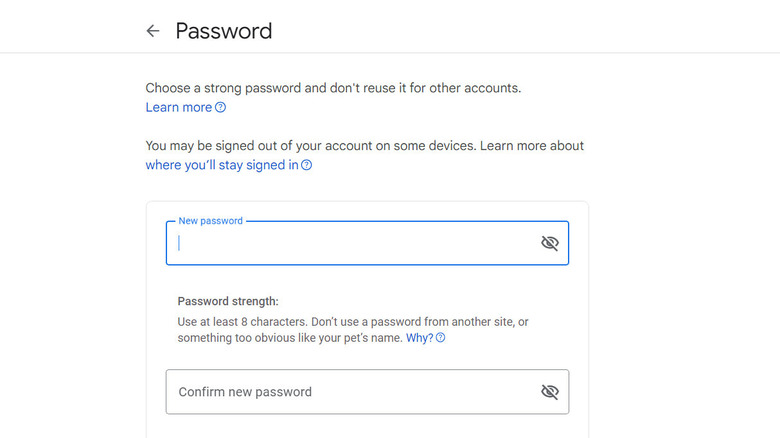Show the New password field's hidden text
780x438 pixels.
(549, 243)
